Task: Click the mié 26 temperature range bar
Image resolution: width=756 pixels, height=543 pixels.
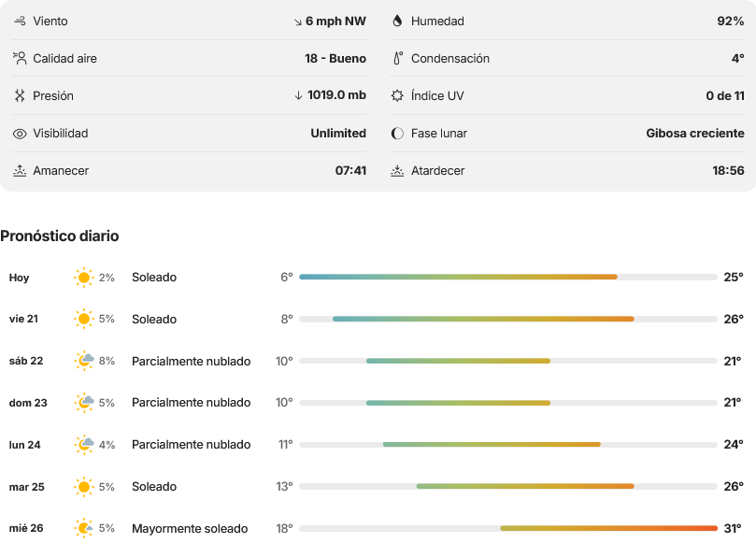Action: click(508, 529)
